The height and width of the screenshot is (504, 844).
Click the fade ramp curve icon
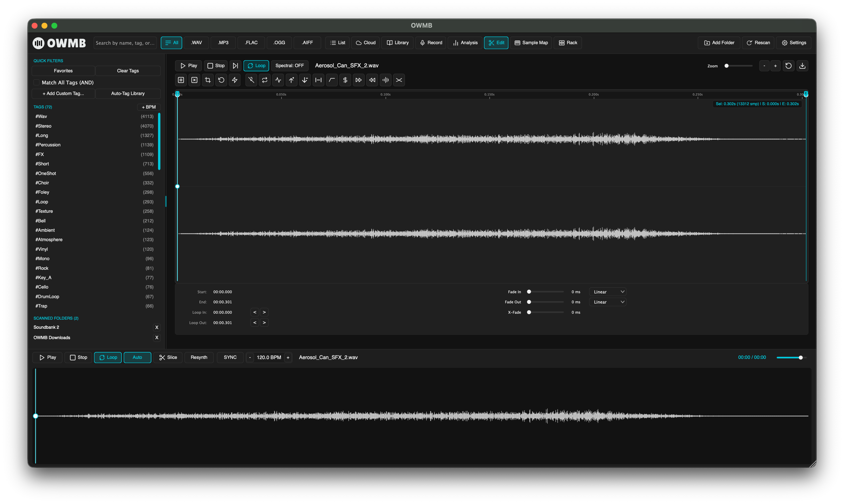click(332, 80)
